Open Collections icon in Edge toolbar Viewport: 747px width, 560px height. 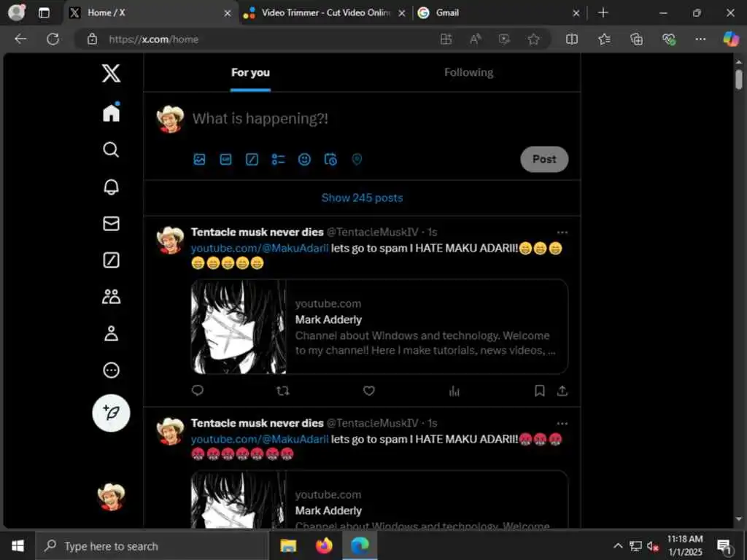pyautogui.click(x=636, y=39)
